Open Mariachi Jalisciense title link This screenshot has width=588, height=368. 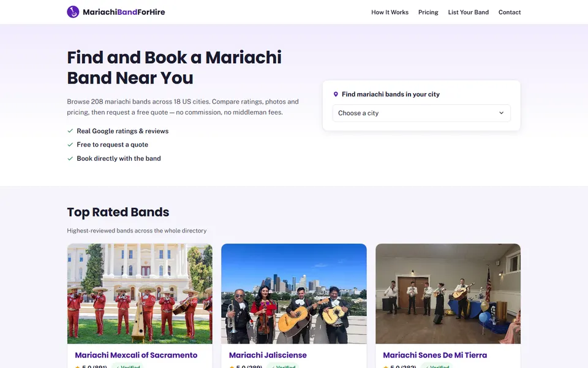coord(268,355)
